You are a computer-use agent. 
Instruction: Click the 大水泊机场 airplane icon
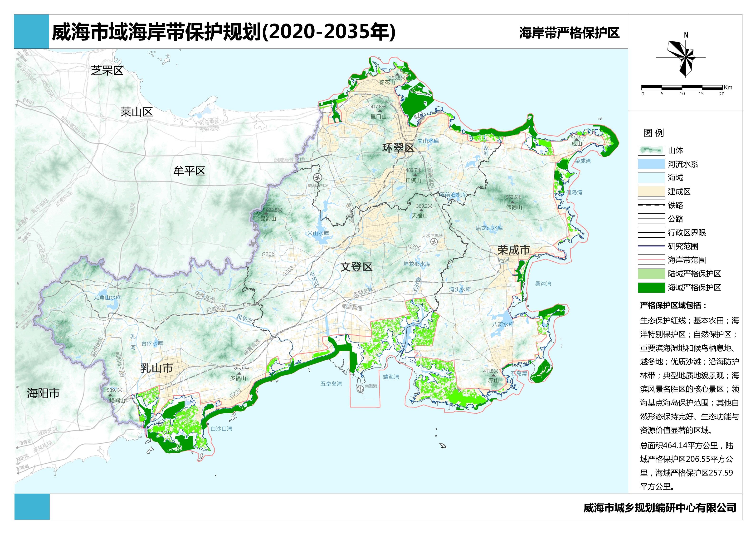point(434,242)
